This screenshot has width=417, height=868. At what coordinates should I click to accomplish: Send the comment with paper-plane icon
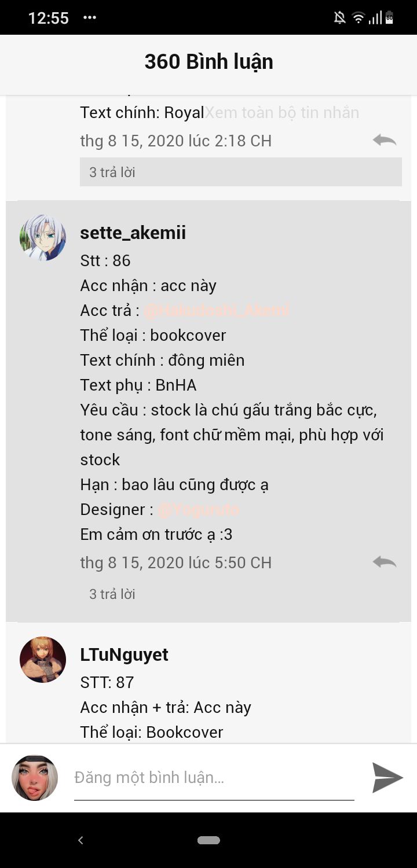[387, 777]
